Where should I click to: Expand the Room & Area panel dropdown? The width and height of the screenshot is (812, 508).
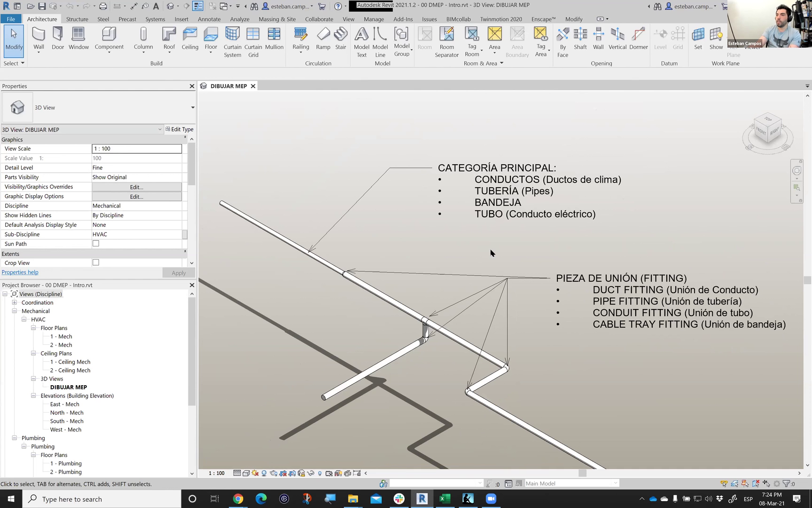pyautogui.click(x=501, y=63)
